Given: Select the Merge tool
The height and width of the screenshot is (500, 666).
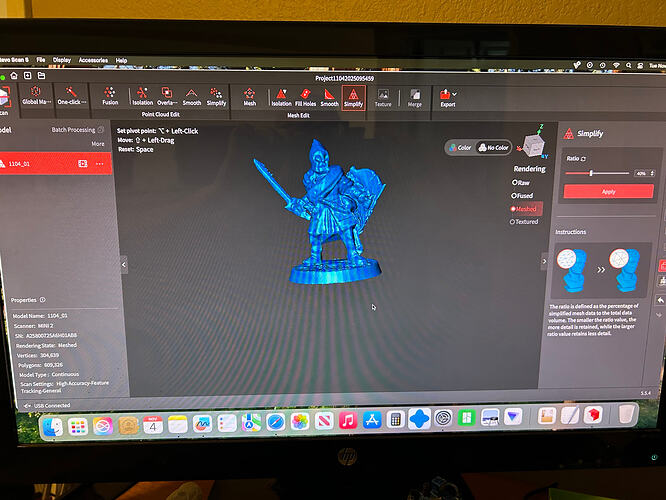Looking at the screenshot, I should click(x=415, y=98).
